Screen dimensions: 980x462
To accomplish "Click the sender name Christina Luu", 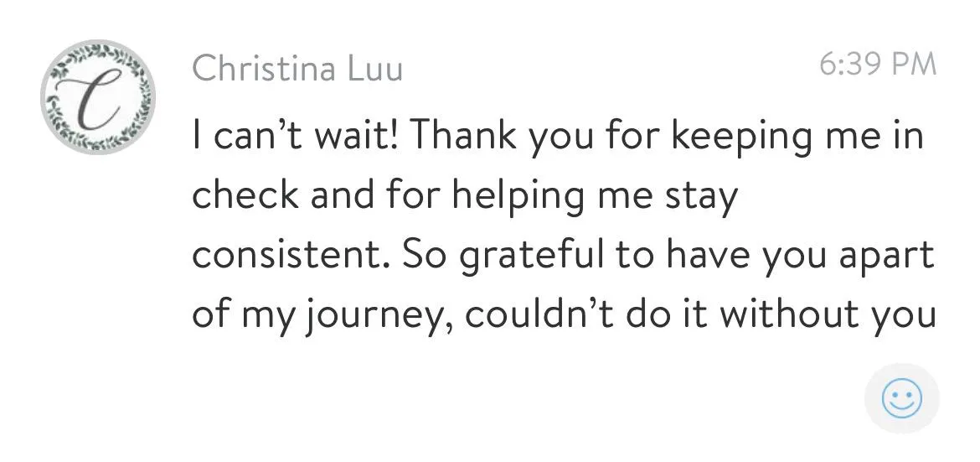I will pyautogui.click(x=297, y=68).
